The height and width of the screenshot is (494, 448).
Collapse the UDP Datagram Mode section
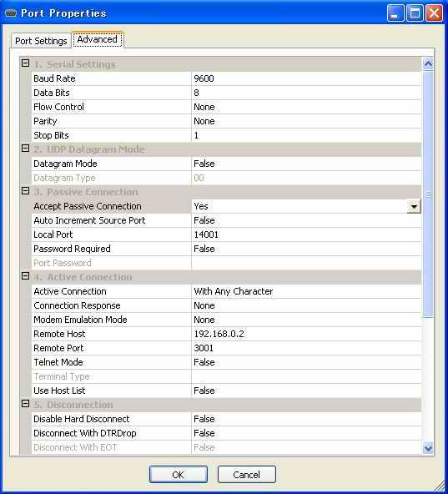point(26,149)
